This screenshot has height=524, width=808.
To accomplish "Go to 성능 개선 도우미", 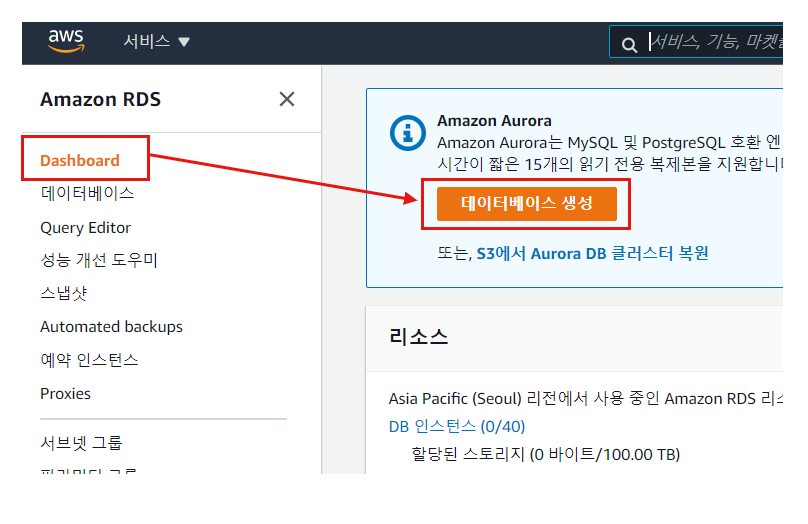I will (99, 260).
